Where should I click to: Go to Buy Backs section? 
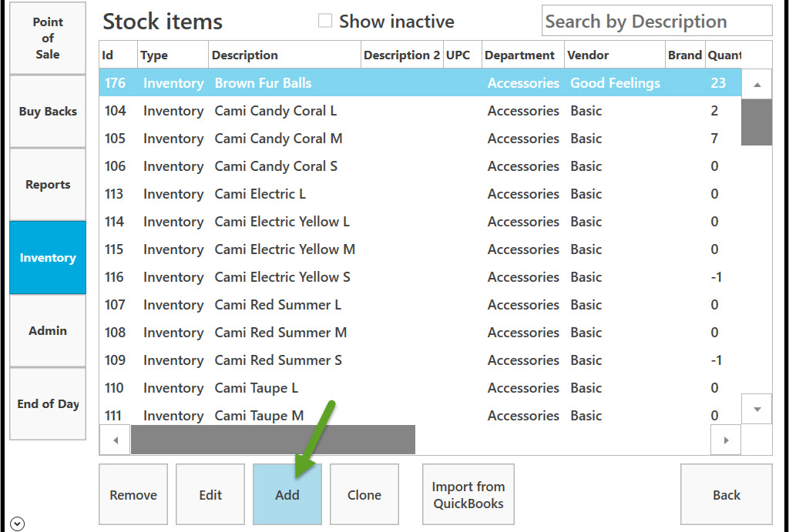pos(48,111)
